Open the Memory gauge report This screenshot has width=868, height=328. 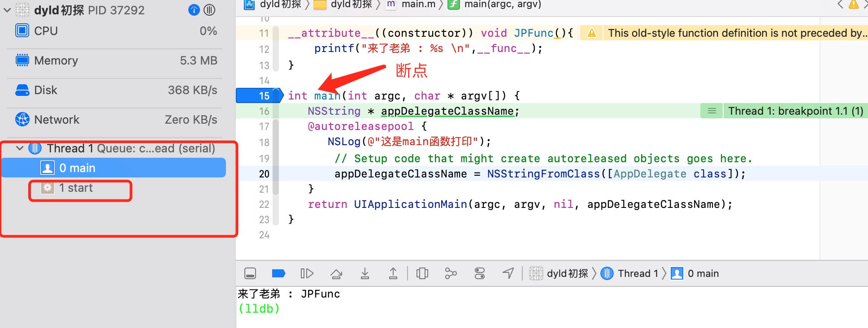point(116,60)
